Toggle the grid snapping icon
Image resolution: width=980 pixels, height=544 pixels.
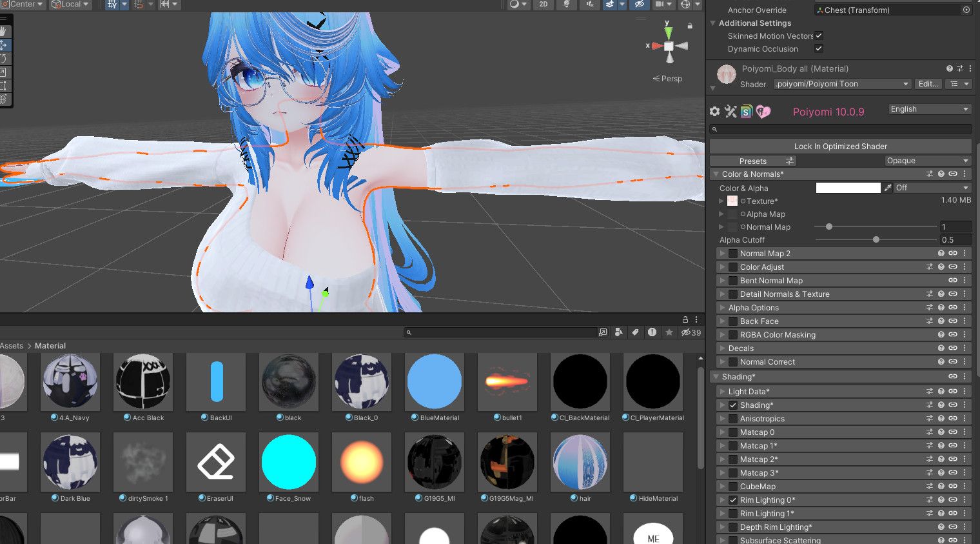pos(138,5)
